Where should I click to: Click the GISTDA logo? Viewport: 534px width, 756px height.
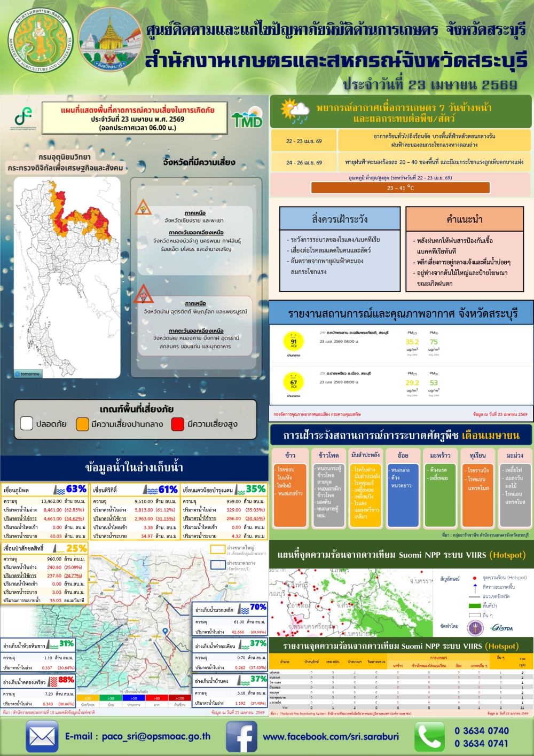[x=502, y=627]
